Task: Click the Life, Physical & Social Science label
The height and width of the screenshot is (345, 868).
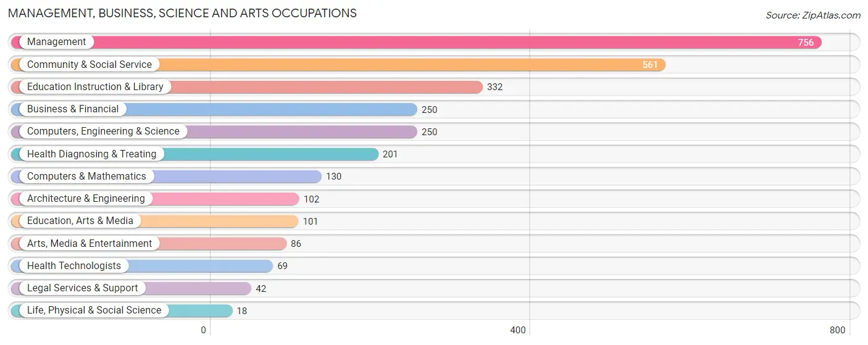Action: pos(94,310)
